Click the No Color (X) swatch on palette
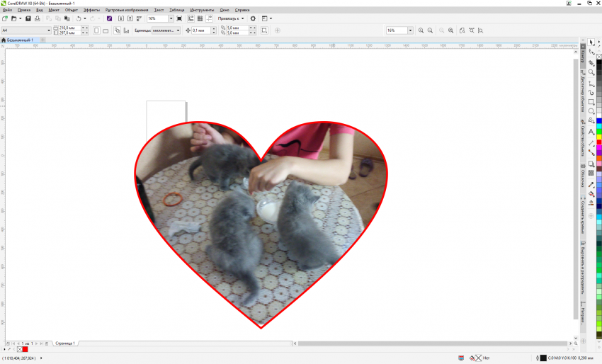The width and height of the screenshot is (602, 364). tap(599, 57)
